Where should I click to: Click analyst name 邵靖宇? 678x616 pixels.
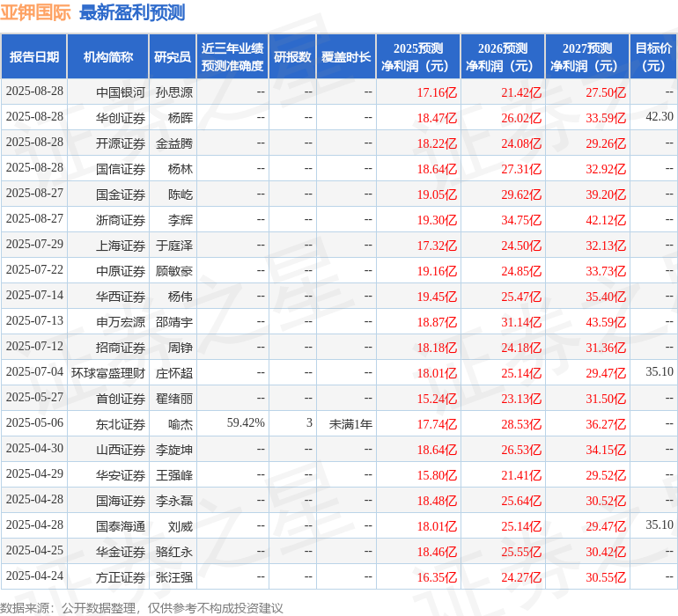[173, 321]
